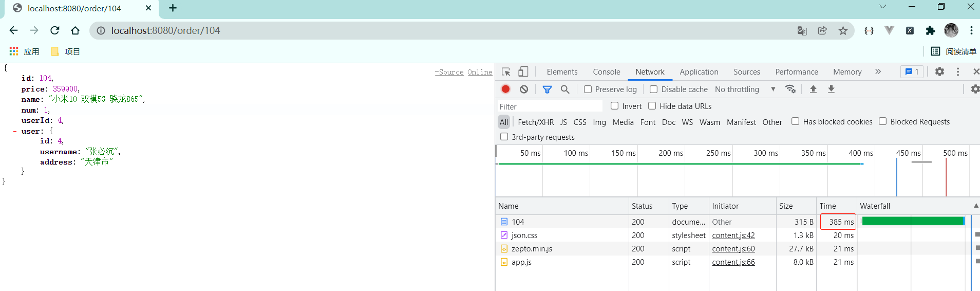Select the 104 request row
This screenshot has width=980, height=291.
(x=738, y=222)
